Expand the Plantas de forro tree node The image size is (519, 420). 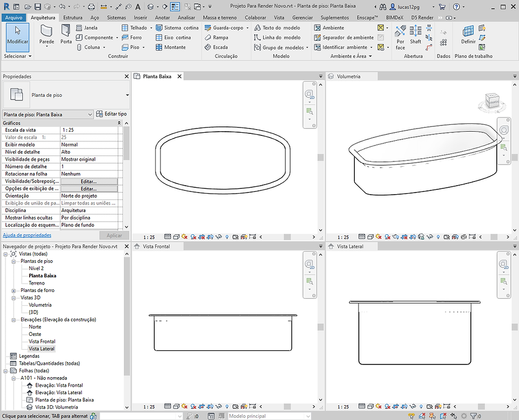pos(14,291)
